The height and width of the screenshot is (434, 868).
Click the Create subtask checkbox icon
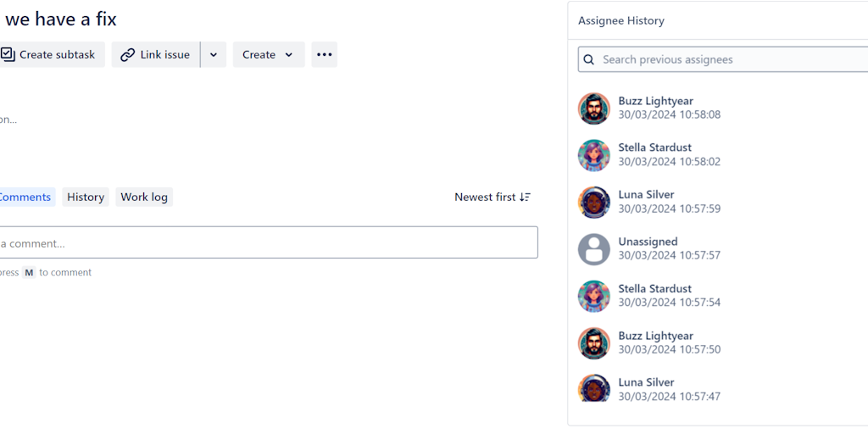tap(8, 54)
